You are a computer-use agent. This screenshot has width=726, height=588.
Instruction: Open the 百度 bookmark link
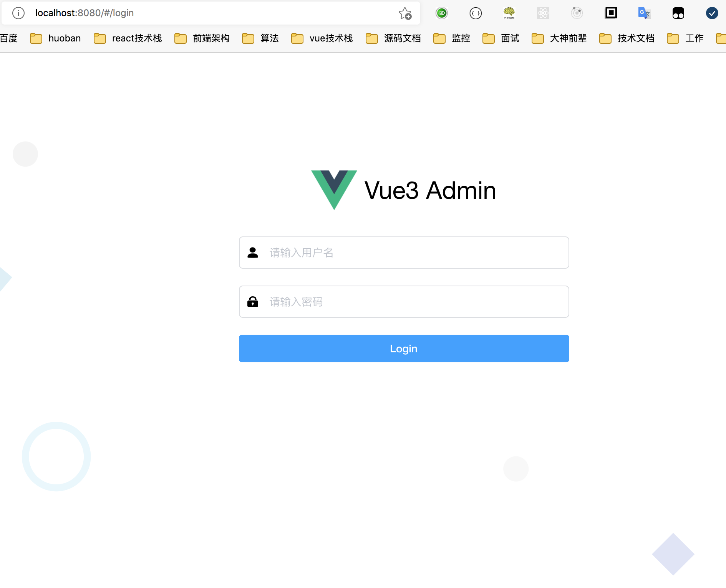9,38
